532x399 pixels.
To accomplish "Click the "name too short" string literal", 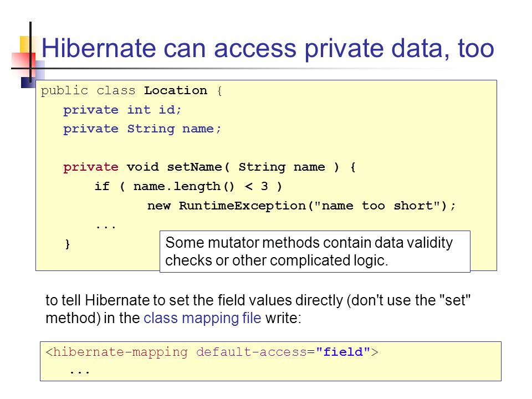I will pyautogui.click(x=377, y=206).
